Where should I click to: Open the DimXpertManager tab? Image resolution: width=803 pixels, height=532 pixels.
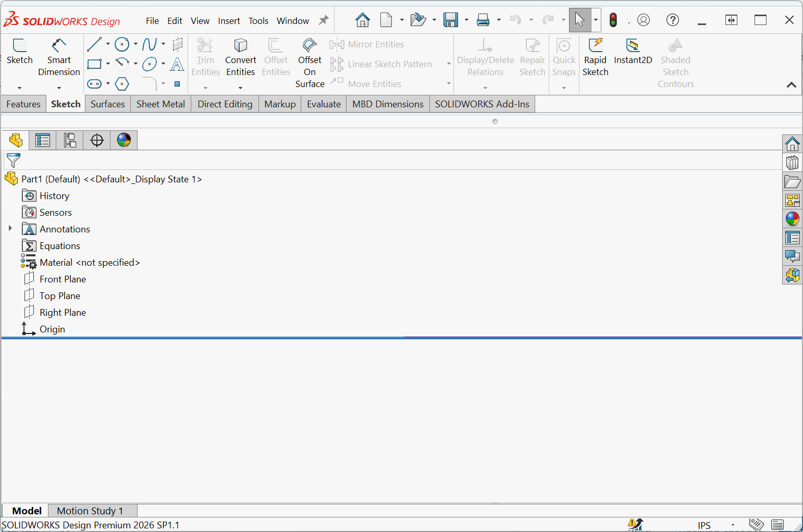(x=97, y=140)
